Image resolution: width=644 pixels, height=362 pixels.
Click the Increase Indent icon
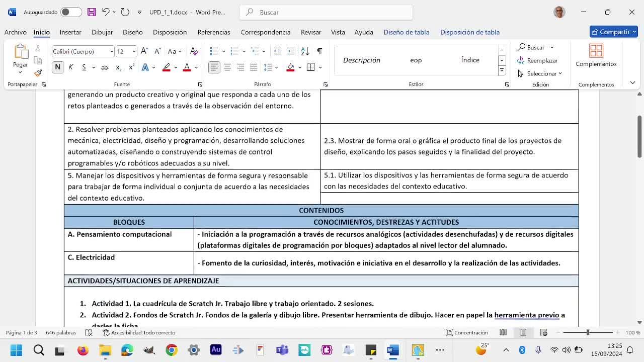coord(291,51)
